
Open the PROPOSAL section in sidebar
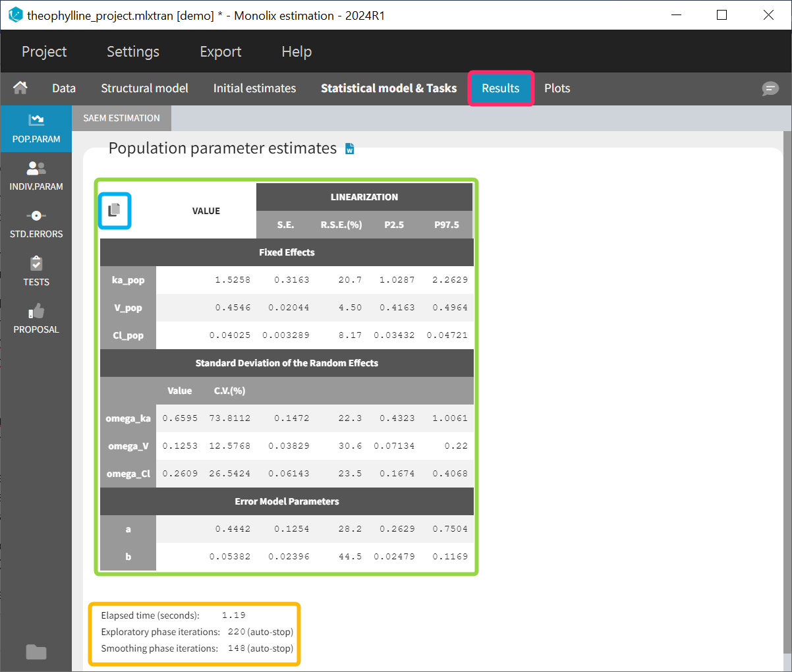(x=36, y=319)
